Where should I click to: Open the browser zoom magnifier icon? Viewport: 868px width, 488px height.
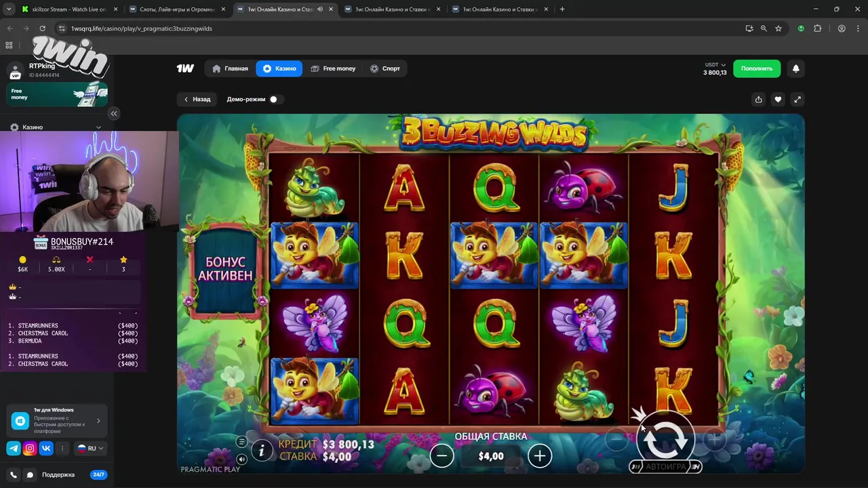[764, 28]
